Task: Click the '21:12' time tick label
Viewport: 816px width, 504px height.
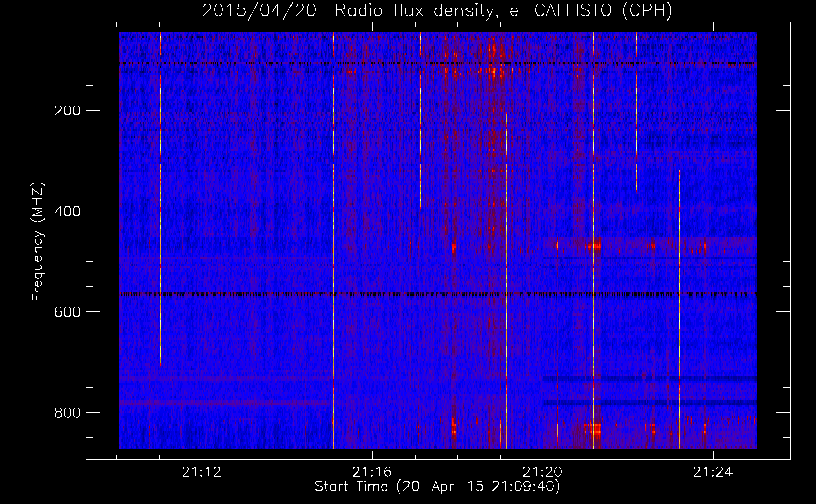Action: (202, 472)
